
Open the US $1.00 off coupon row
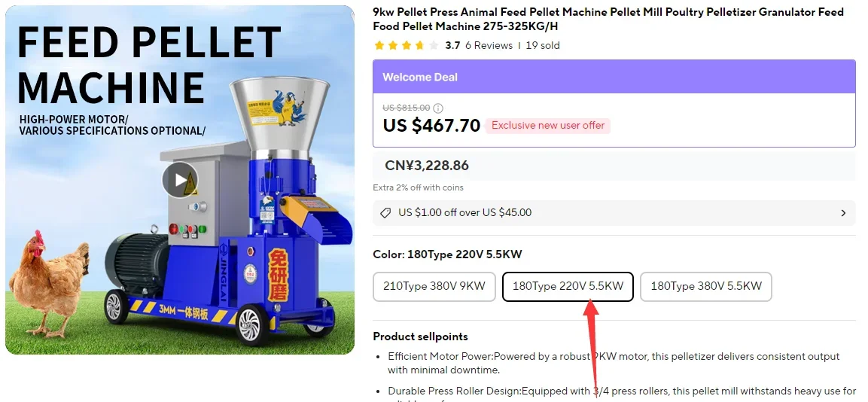click(614, 213)
